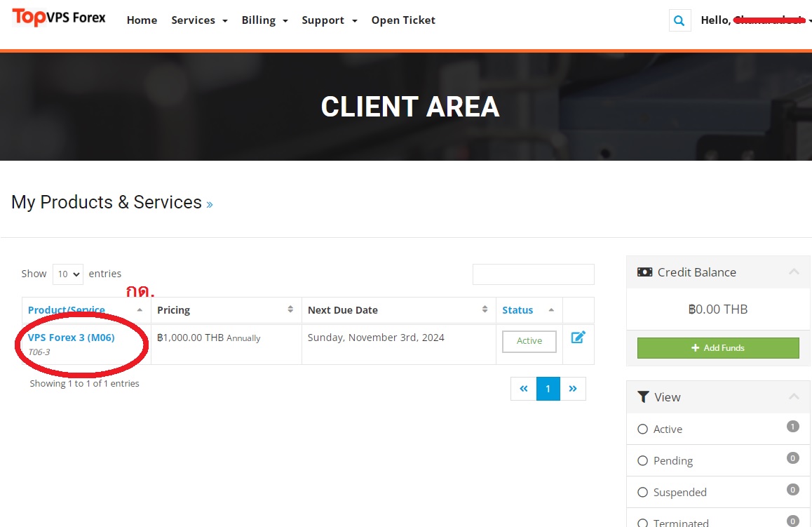
Task: Click the edit icon for VPS Forex 3
Action: coord(578,338)
